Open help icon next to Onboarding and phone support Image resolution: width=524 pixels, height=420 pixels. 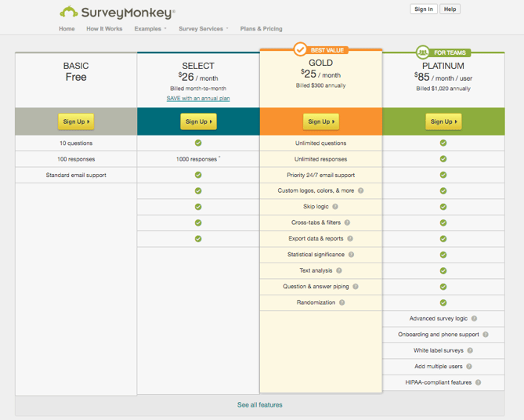pos(486,335)
